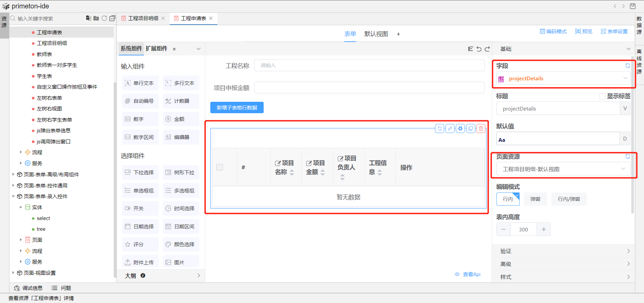Increase 表内高度 with the plus stepper
Screen dimensions: 644x303
[544, 229]
